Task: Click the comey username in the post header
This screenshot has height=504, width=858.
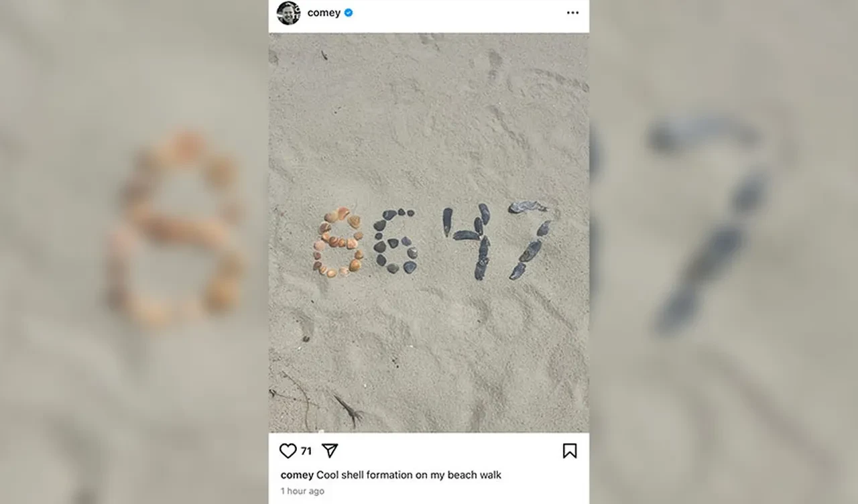Action: pyautogui.click(x=324, y=13)
